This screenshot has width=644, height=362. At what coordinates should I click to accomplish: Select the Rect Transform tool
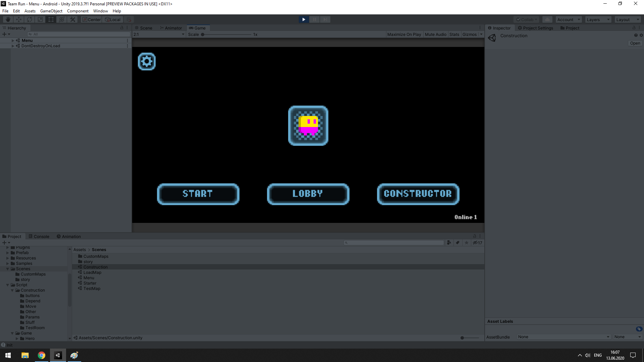click(51, 19)
